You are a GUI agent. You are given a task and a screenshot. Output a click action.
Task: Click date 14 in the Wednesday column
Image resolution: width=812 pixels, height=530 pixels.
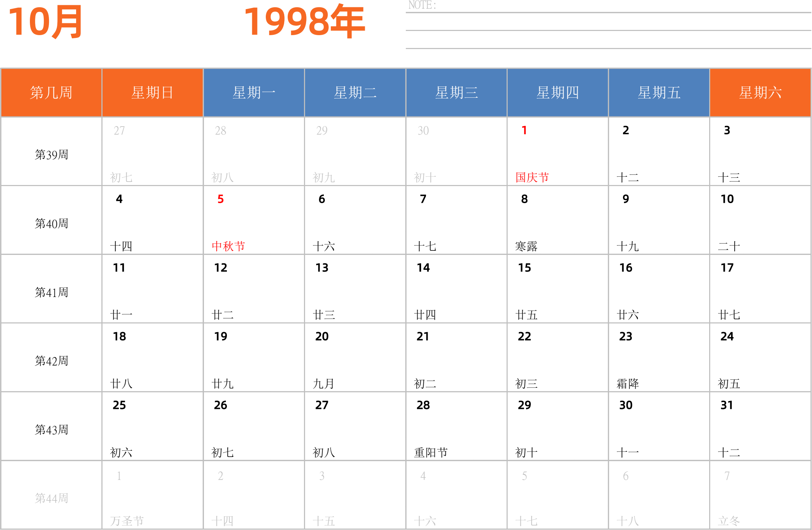[423, 268]
